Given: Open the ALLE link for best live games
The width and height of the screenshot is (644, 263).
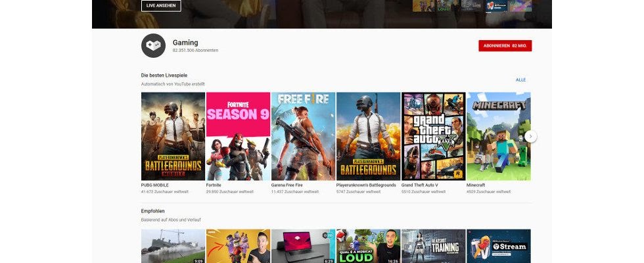Looking at the screenshot, I should 520,80.
